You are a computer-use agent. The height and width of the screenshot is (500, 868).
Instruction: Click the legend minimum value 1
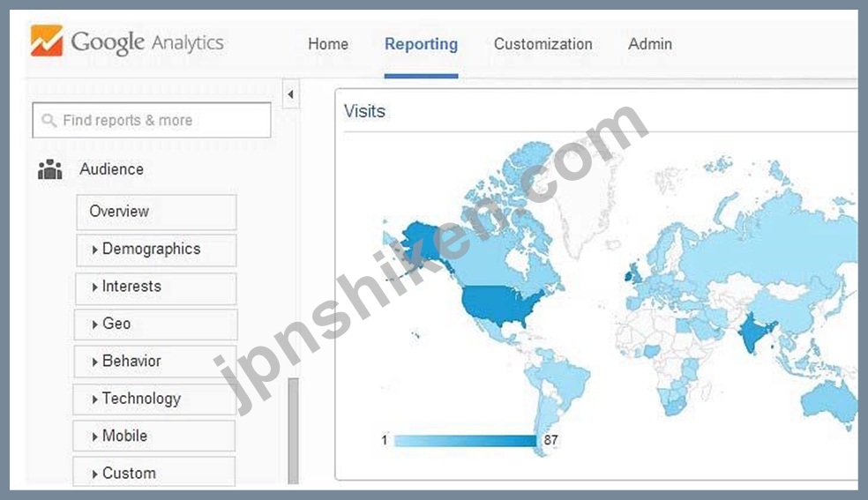tap(385, 440)
